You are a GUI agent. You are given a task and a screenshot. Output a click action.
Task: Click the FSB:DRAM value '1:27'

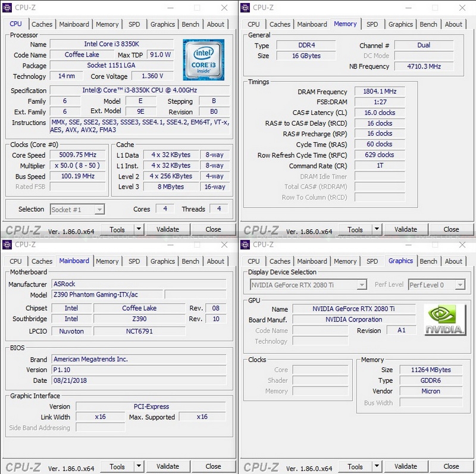click(x=380, y=102)
